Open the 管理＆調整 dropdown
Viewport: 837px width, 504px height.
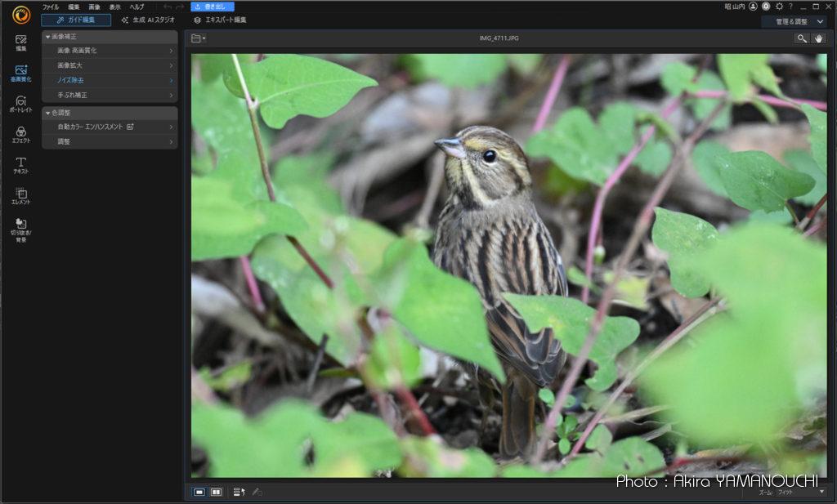tap(794, 20)
